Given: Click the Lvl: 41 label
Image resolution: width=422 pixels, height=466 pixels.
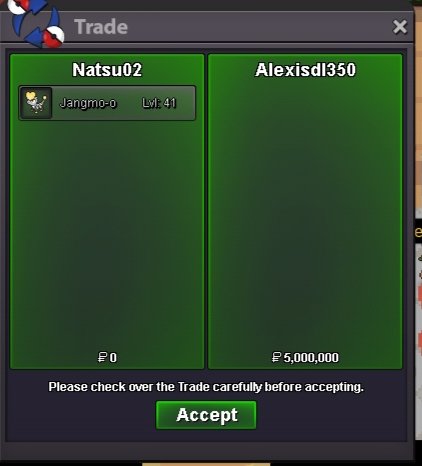Looking at the screenshot, I should [159, 103].
